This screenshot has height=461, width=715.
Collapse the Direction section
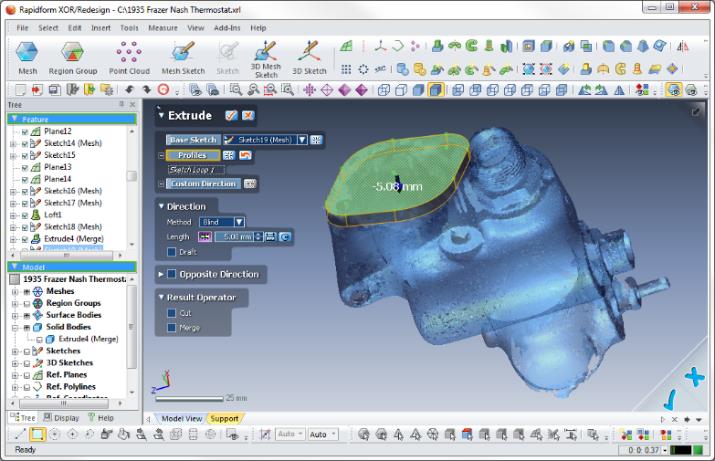point(161,206)
